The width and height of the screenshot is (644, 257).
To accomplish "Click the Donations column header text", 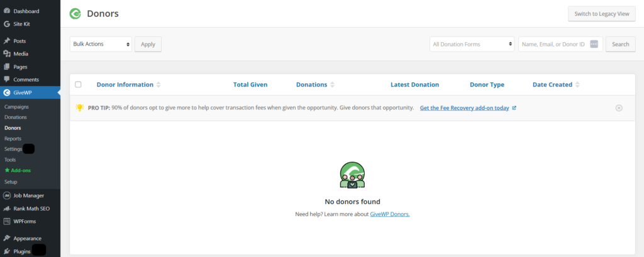I will (x=312, y=85).
